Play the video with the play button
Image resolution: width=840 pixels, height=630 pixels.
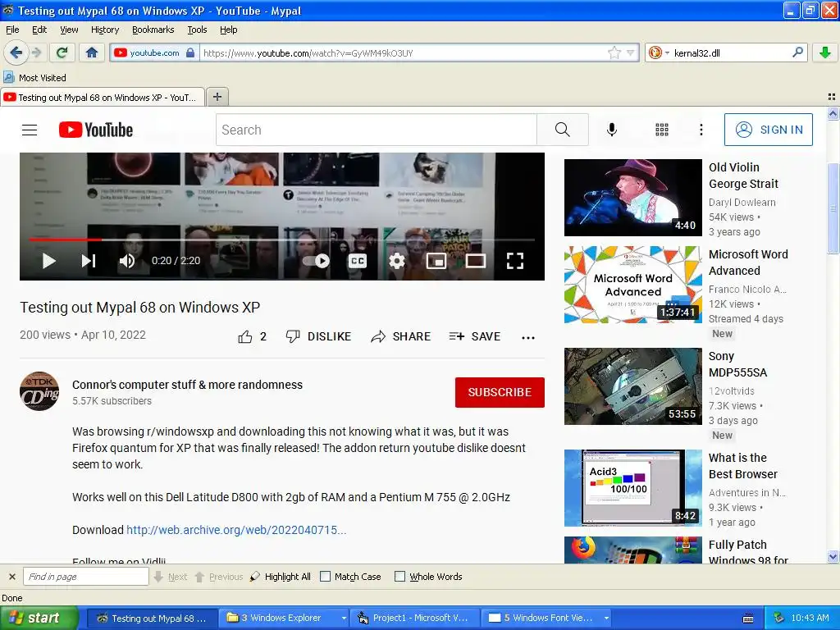click(x=48, y=261)
